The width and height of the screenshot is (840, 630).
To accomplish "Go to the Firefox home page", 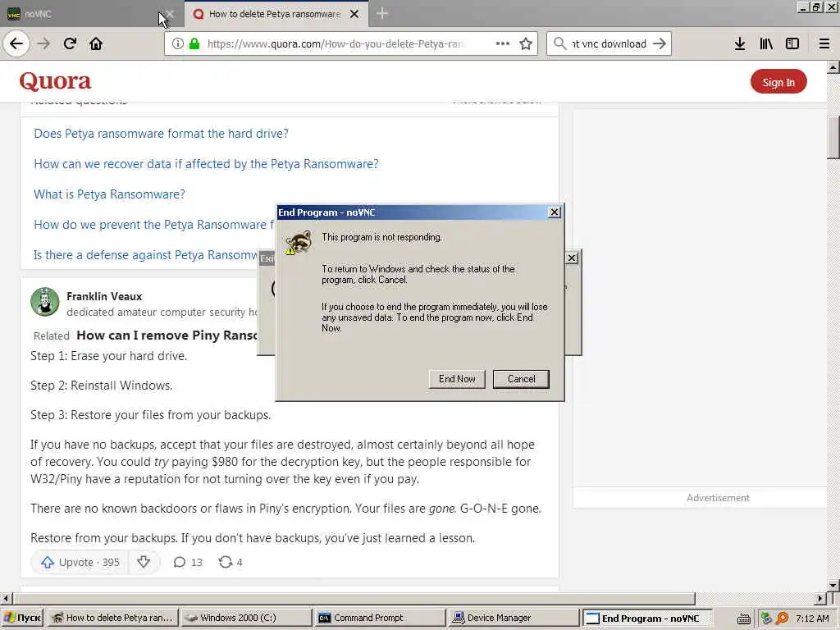I will click(x=96, y=43).
